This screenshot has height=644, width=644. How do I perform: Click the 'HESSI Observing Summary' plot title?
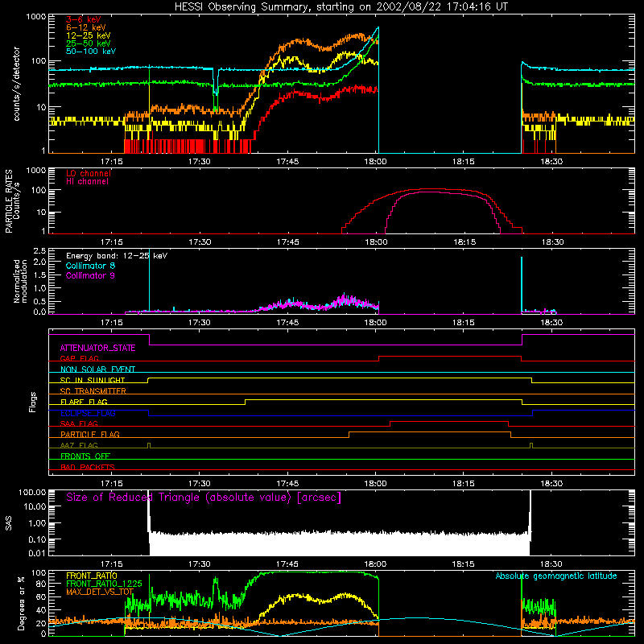point(341,7)
